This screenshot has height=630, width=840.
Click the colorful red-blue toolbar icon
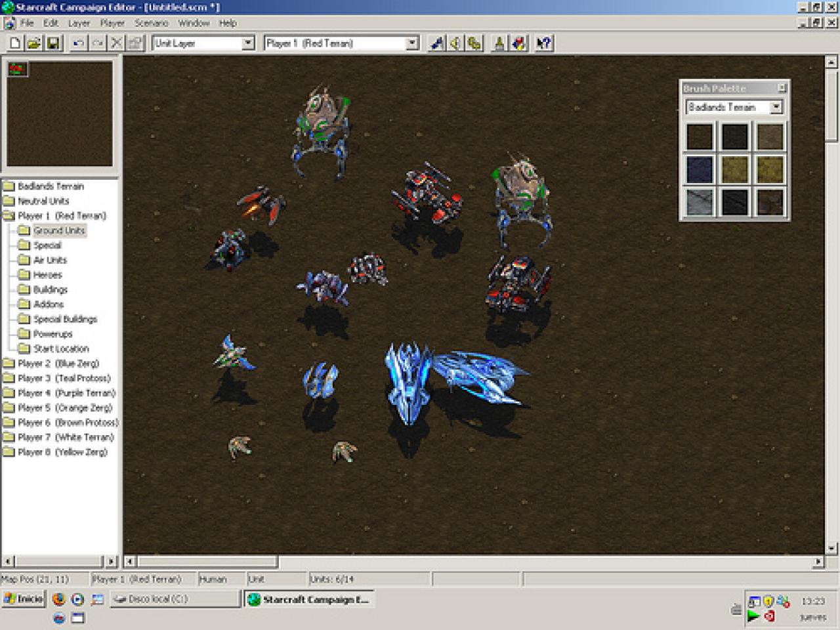click(x=518, y=43)
